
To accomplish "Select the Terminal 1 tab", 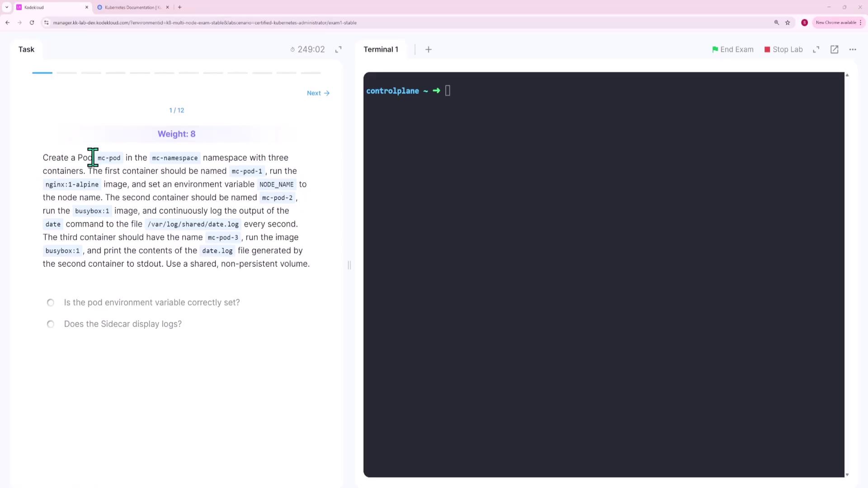I will pos(381,49).
